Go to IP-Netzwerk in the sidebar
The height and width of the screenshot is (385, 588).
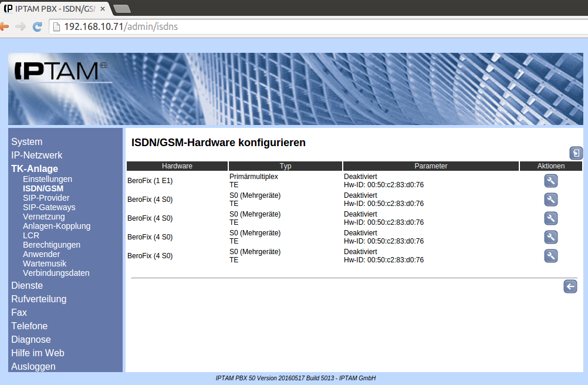pos(36,155)
